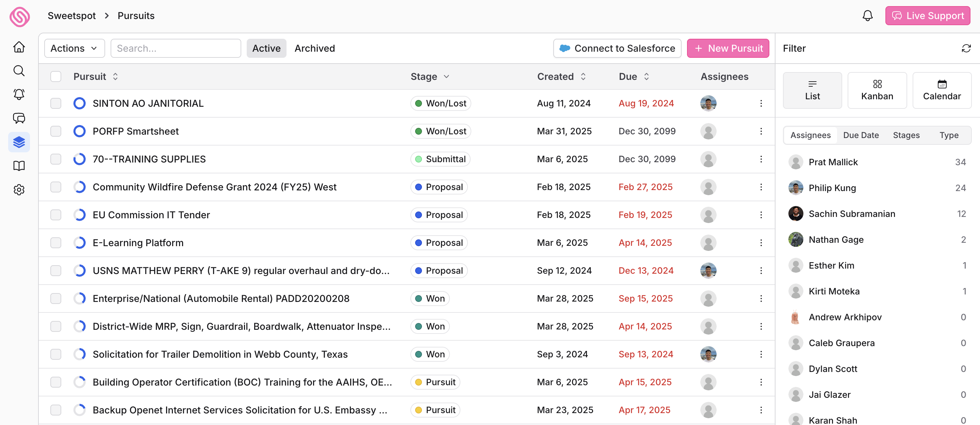Click the Proposal stage badge for E-Learning Platform
The height and width of the screenshot is (425, 980).
point(439,242)
